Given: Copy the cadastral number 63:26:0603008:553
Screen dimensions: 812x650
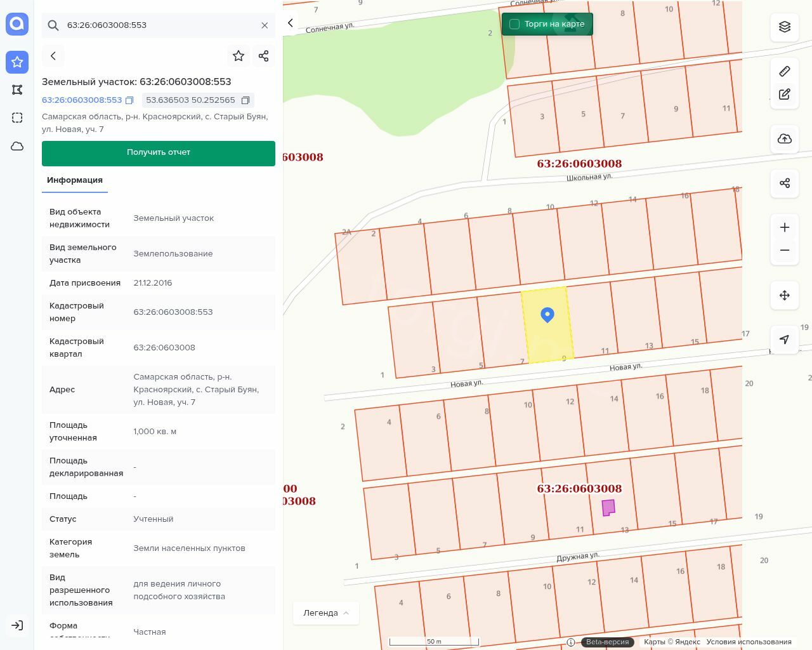Looking at the screenshot, I should point(129,100).
